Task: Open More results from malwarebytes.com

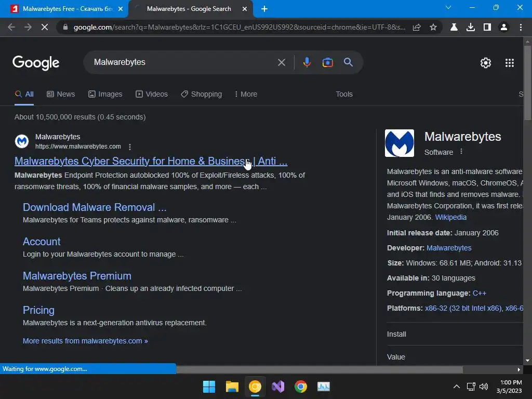Action: [x=85, y=341]
